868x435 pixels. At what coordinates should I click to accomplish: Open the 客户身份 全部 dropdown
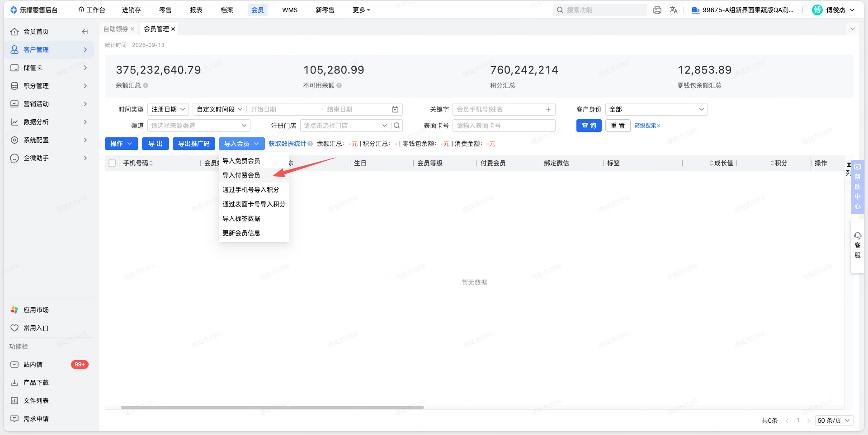[x=656, y=109]
